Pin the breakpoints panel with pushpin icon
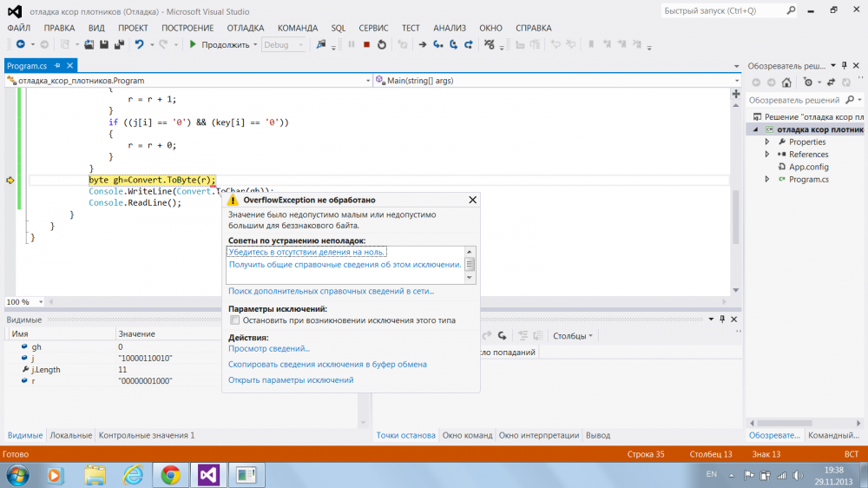 [722, 319]
